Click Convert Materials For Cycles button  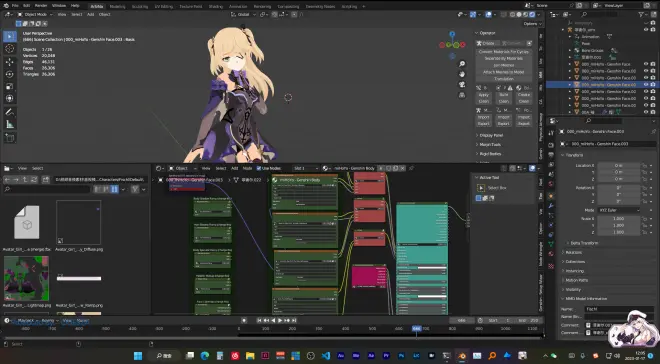tap(503, 52)
